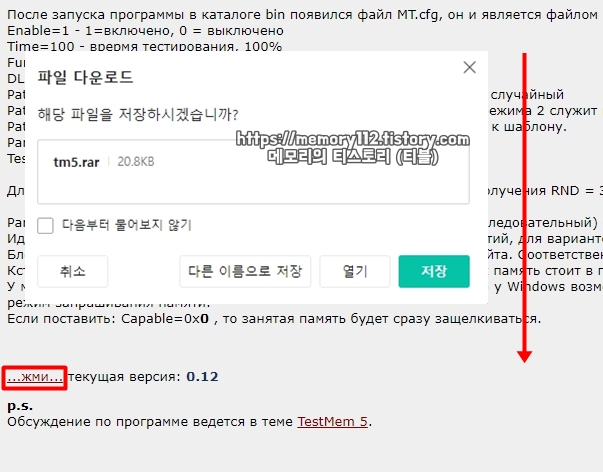Click the 취소 button
The height and width of the screenshot is (472, 603).
pyautogui.click(x=73, y=271)
